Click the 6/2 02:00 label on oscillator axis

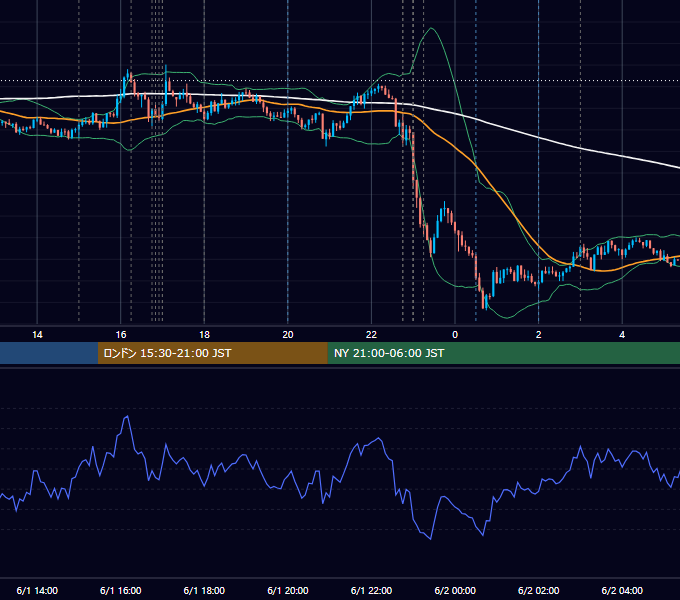coord(539,590)
